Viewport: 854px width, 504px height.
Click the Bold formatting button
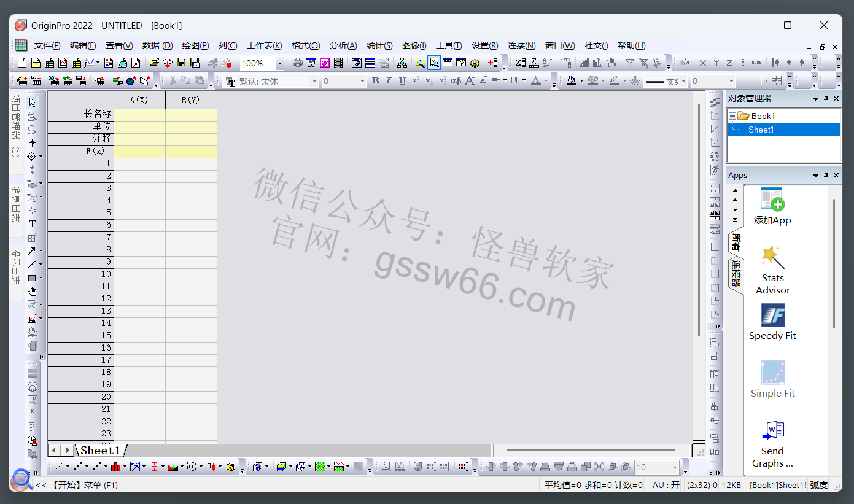376,81
